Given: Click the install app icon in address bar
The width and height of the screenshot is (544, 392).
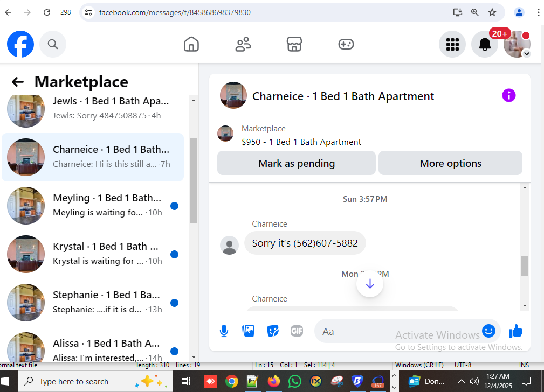Looking at the screenshot, I should (x=458, y=12).
